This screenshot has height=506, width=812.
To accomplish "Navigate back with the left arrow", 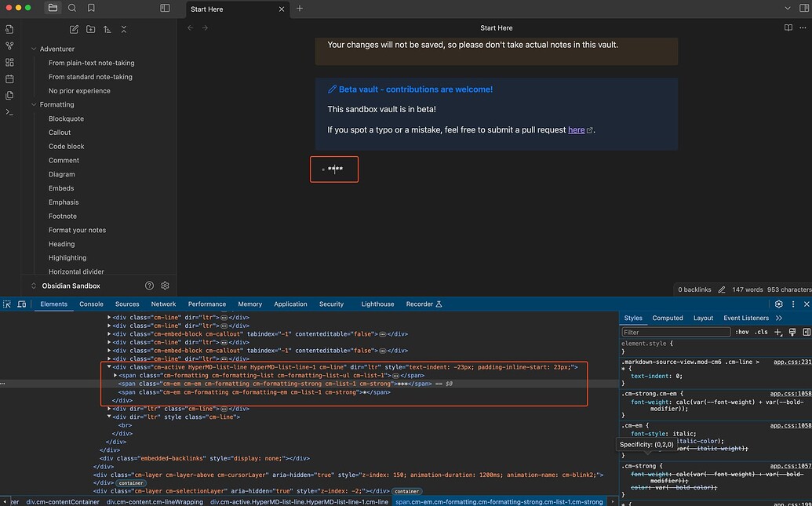I will pos(190,28).
